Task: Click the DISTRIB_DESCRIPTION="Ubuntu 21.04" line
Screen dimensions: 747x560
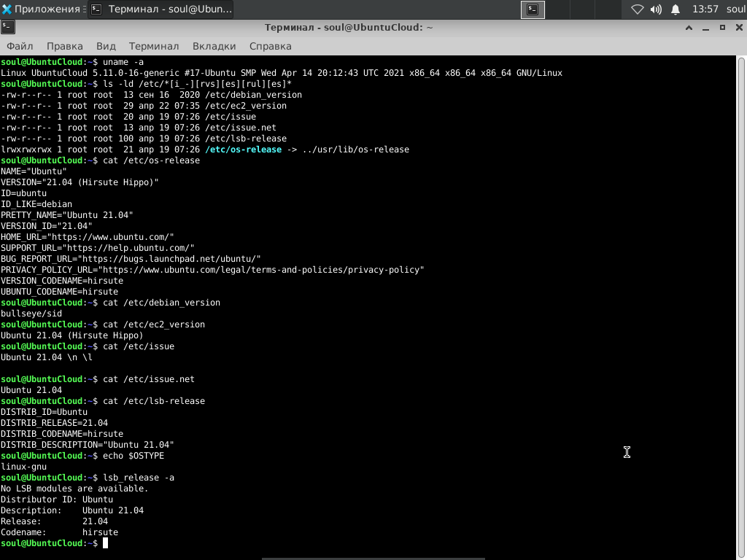Action: 88,445
